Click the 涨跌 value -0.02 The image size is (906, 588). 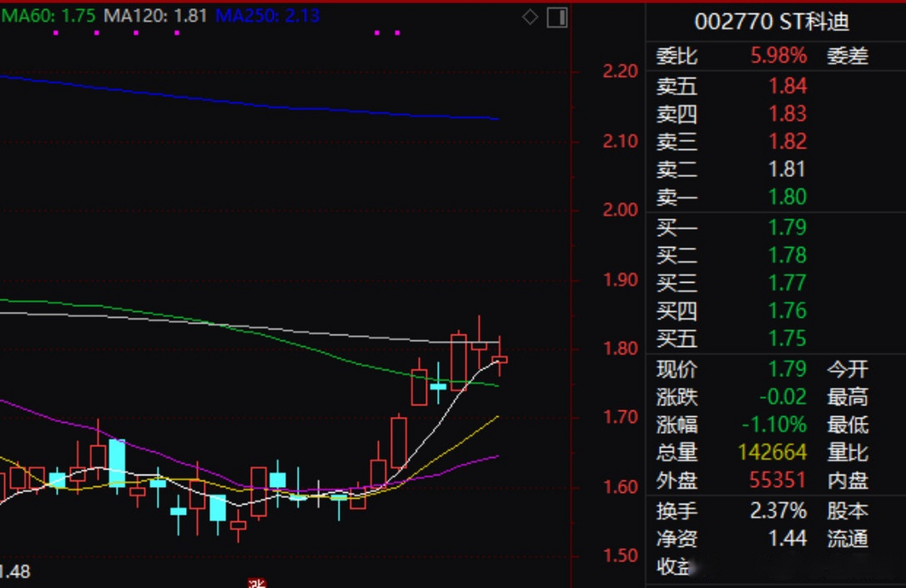coord(783,396)
